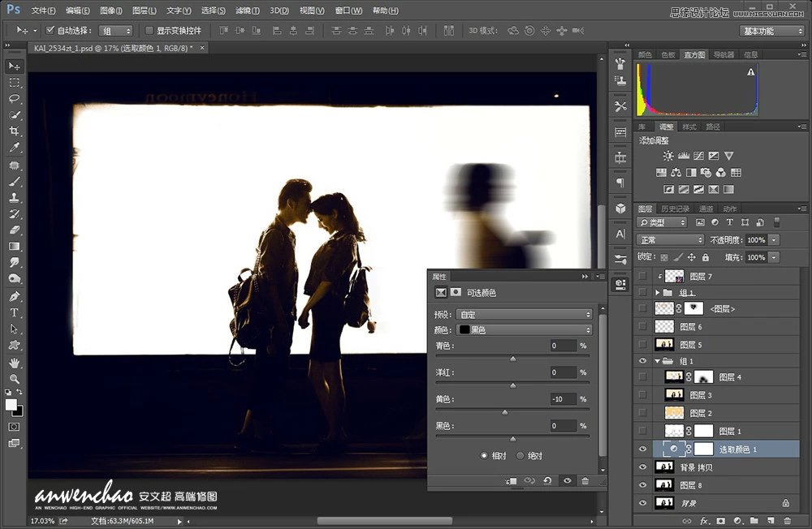Select the Horizontal Type tool
This screenshot has width=812, height=529.
click(x=15, y=312)
